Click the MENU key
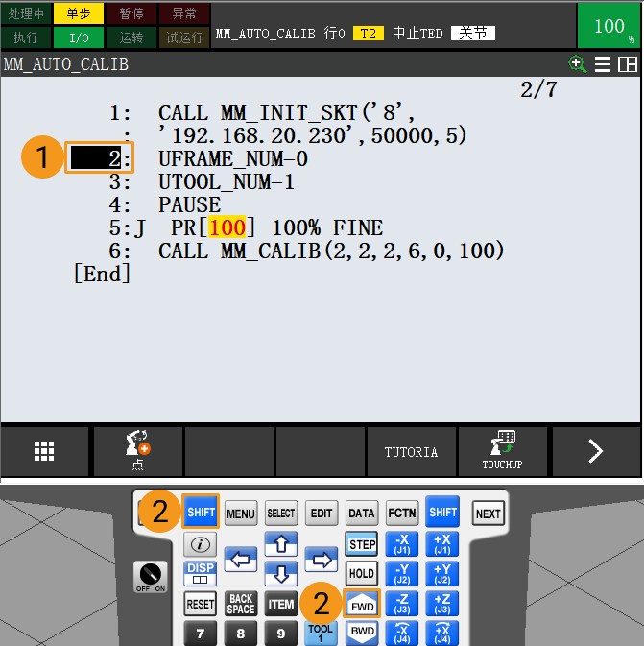Screen dimensions: 644x646 (x=241, y=514)
